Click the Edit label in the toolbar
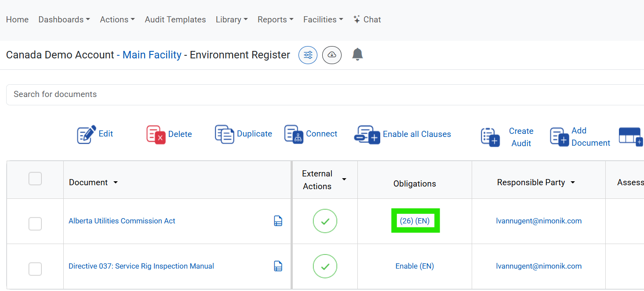The width and height of the screenshot is (644, 291). click(x=106, y=134)
